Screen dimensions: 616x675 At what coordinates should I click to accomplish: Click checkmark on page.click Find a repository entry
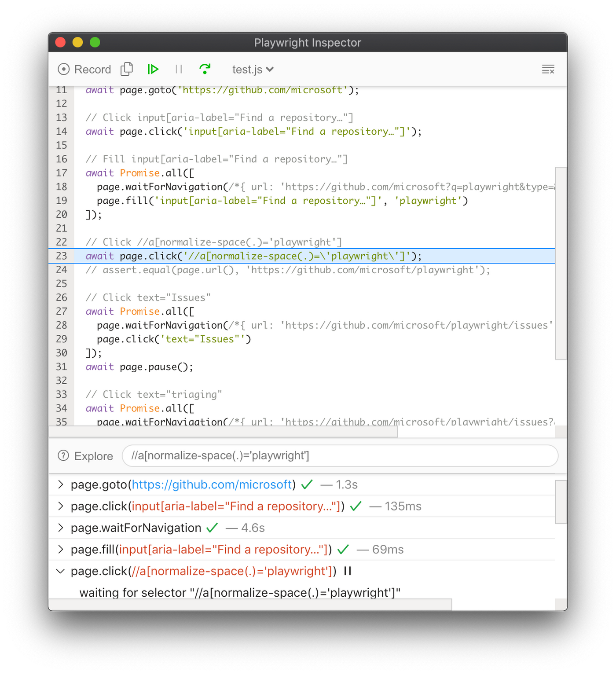tap(356, 506)
